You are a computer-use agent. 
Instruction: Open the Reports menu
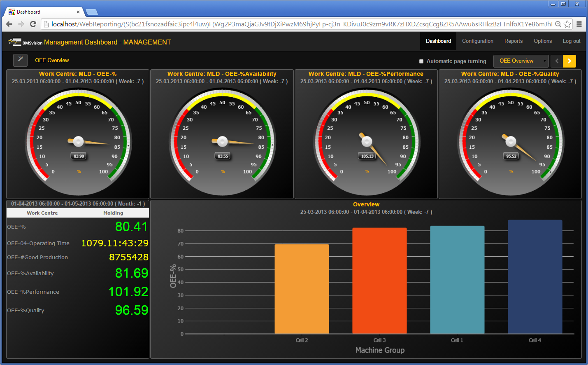(513, 41)
